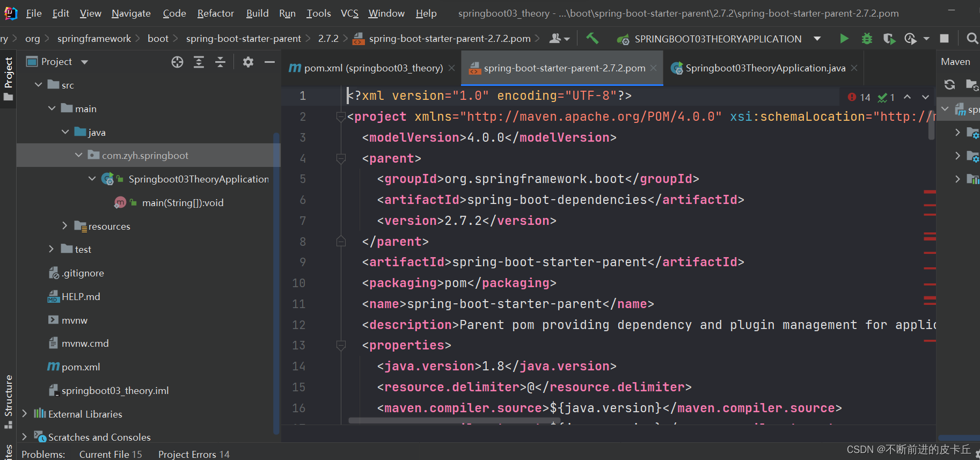980x460 pixels.
Task: Close the spring-boot-starter-parent-2.7.2.pom tab
Action: (653, 68)
